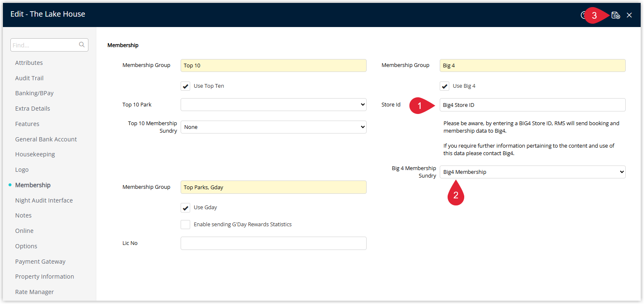The image size is (644, 304).
Task: Select Housekeeping in sidebar
Action: pos(35,154)
